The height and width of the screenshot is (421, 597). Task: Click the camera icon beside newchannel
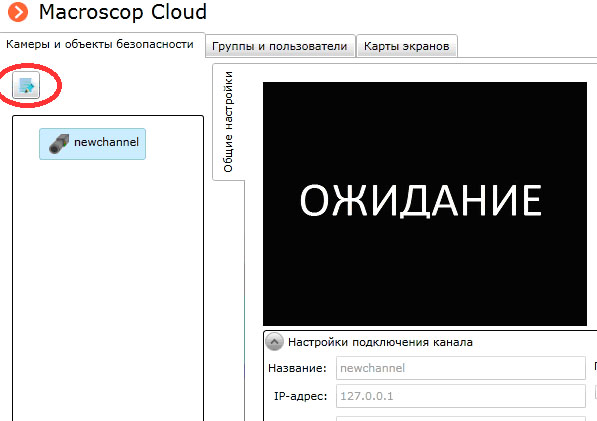59,144
